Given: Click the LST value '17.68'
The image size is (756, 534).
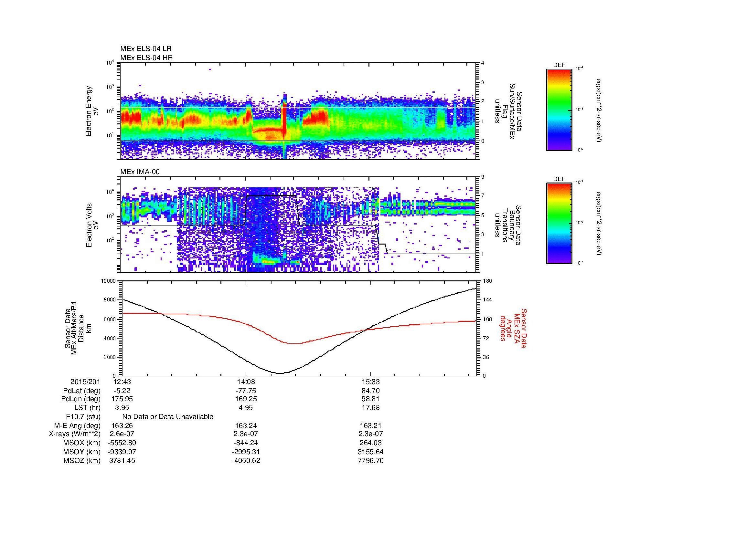Looking at the screenshot, I should (x=371, y=408).
